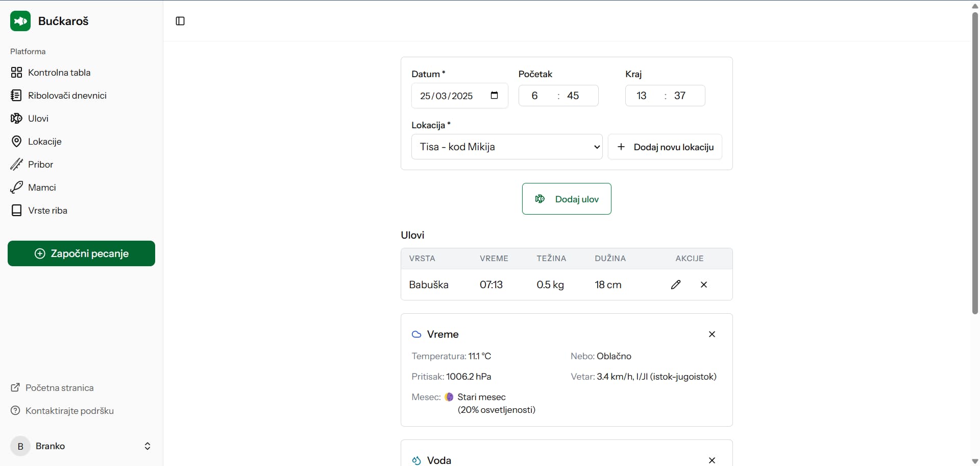Click the Bućkaroš fish logo
The width and height of the screenshot is (980, 466).
[20, 21]
